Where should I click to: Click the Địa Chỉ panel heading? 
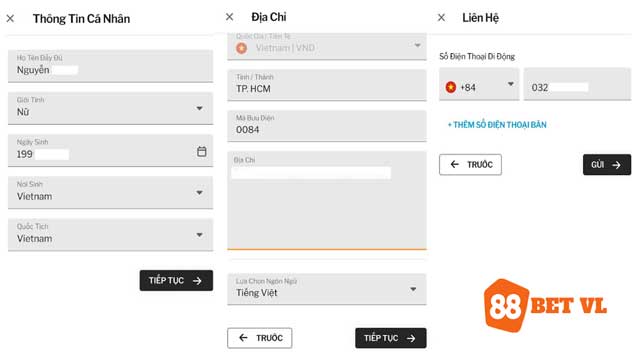[x=269, y=17]
